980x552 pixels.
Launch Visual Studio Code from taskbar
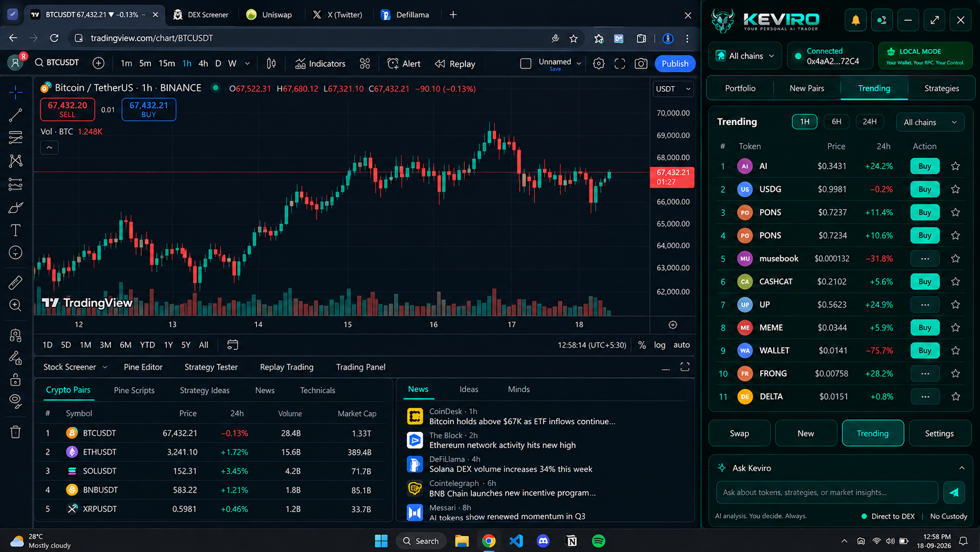tap(516, 541)
